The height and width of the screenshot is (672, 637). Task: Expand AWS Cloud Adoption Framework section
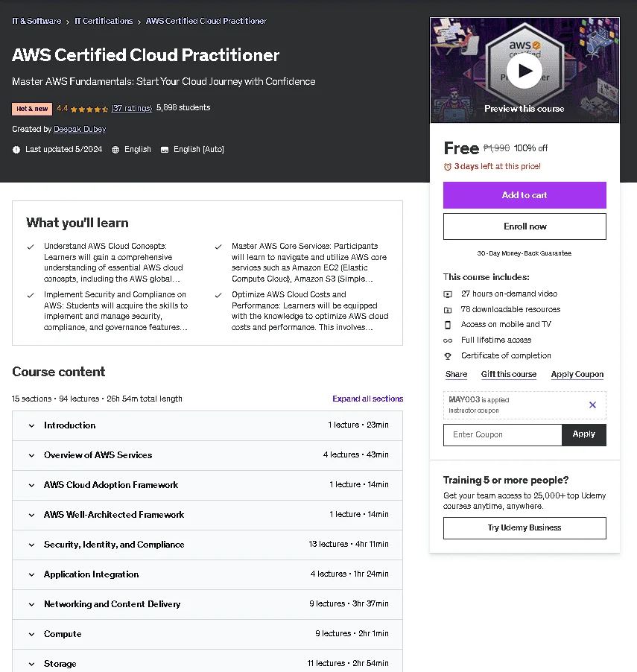point(207,485)
